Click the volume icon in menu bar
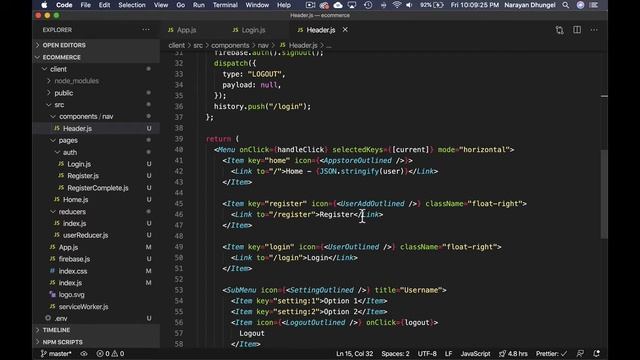 click(409, 5)
